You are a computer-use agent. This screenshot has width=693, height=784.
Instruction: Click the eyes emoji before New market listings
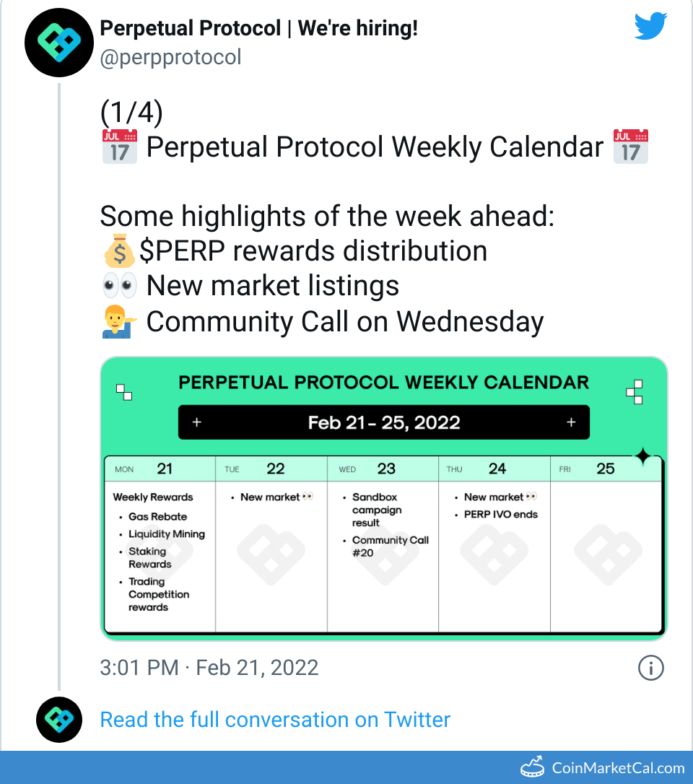click(x=119, y=287)
